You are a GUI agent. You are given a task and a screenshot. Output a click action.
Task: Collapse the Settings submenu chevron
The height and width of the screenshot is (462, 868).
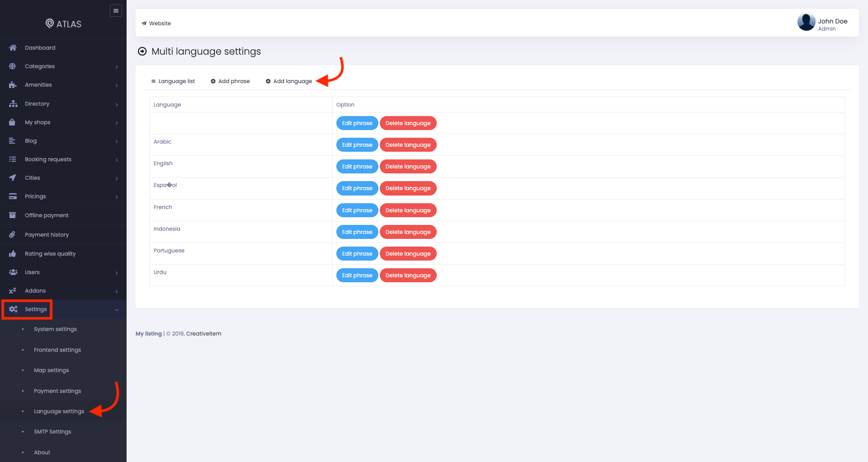[x=117, y=310]
